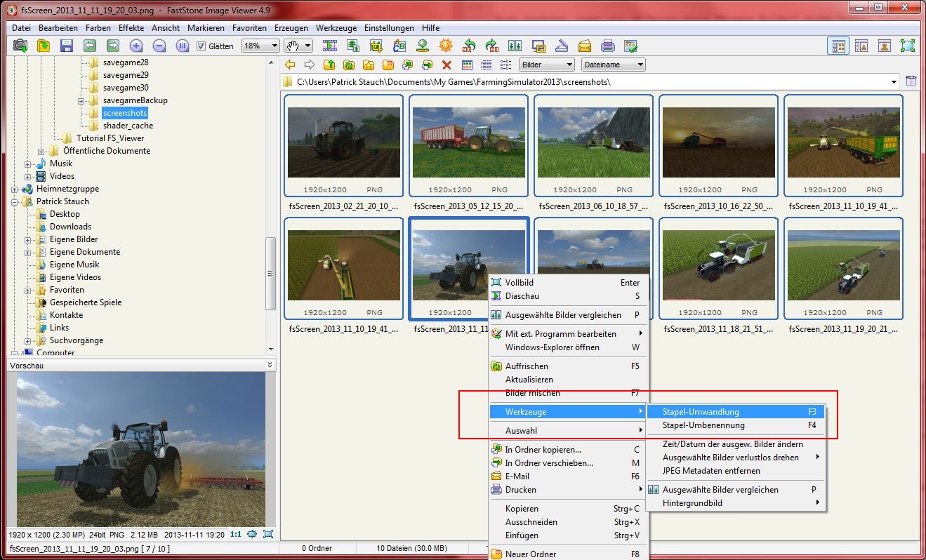This screenshot has height=560, width=926.
Task: Open the printer icon in the toolbar
Action: (x=608, y=46)
